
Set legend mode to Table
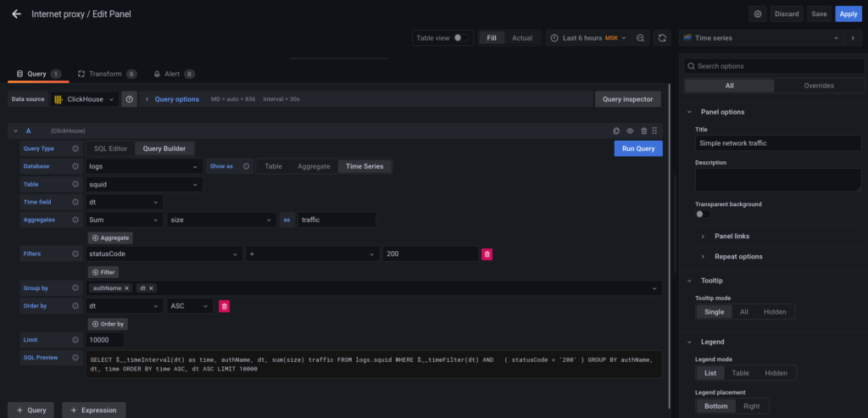coord(741,373)
